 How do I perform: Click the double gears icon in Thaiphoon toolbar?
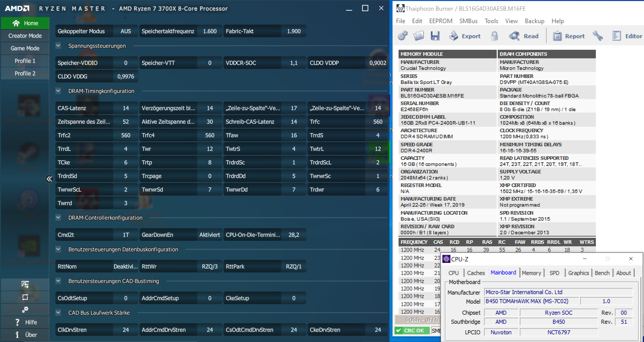(x=402, y=36)
